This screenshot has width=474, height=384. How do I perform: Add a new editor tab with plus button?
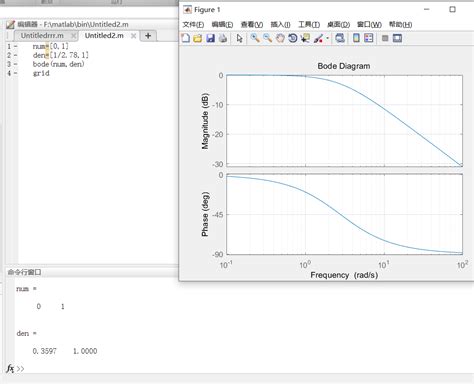(x=148, y=36)
